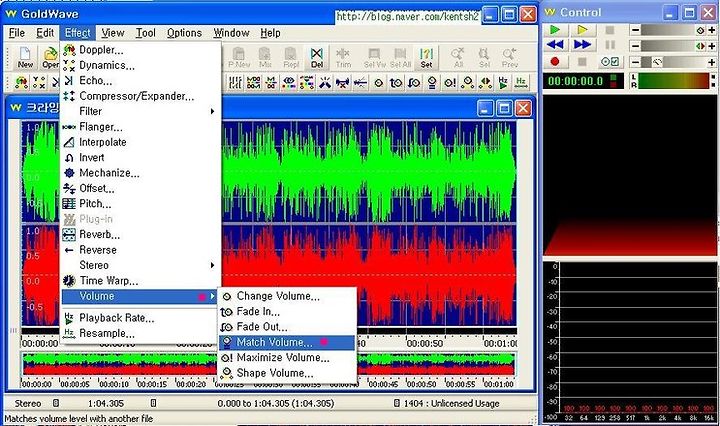The height and width of the screenshot is (426, 720).
Task: Click the volume slider in Control window
Action: coord(673,30)
